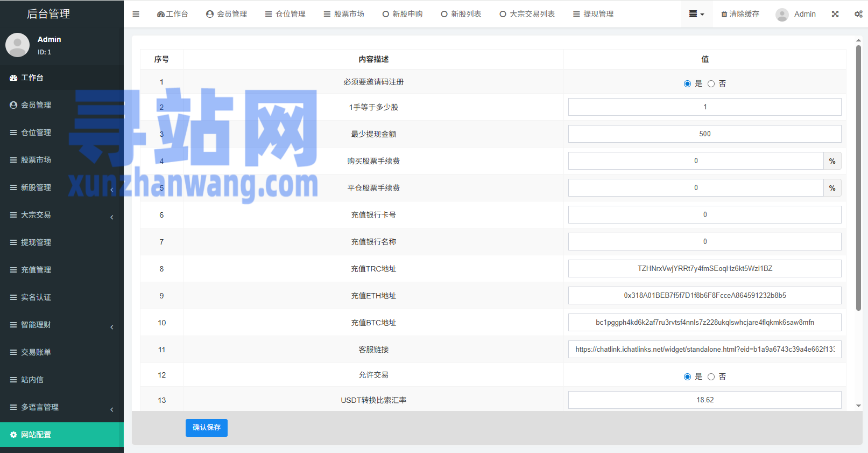Image resolution: width=868 pixels, height=453 pixels.
Task: Open the settings gears icon at top right
Action: coord(858,14)
